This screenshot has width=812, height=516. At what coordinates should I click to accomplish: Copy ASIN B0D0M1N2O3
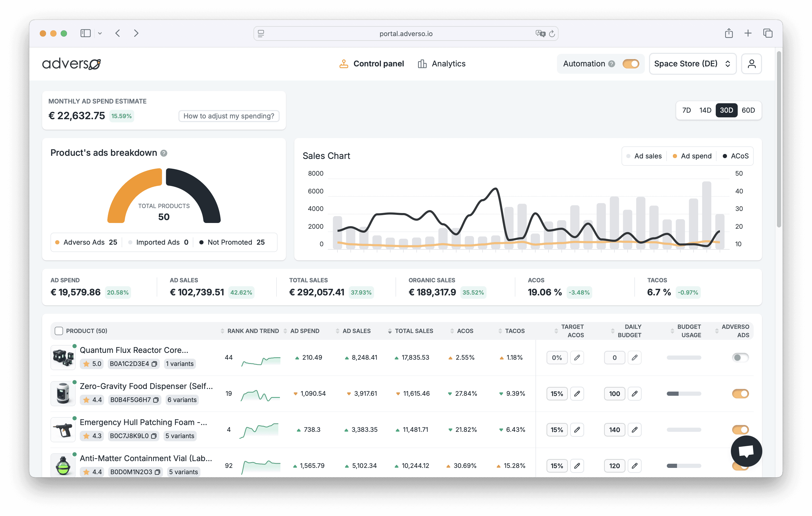pos(157,472)
